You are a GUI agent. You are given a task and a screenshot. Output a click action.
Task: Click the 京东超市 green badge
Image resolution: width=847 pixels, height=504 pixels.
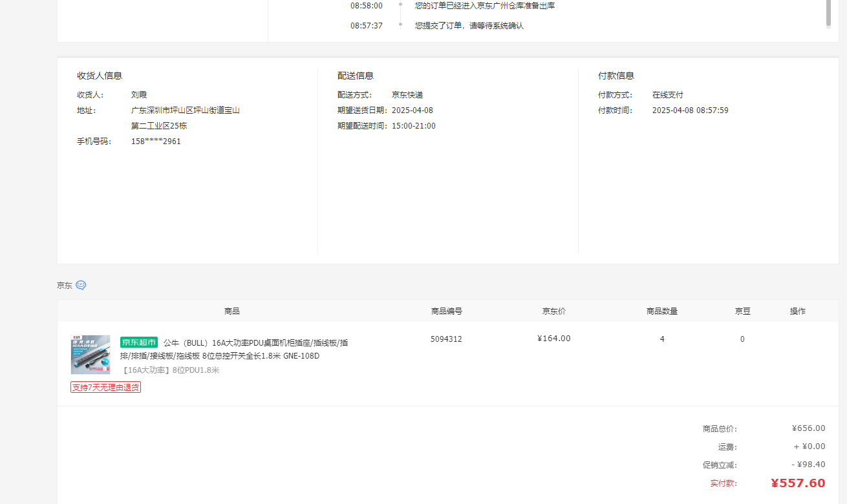[139, 342]
